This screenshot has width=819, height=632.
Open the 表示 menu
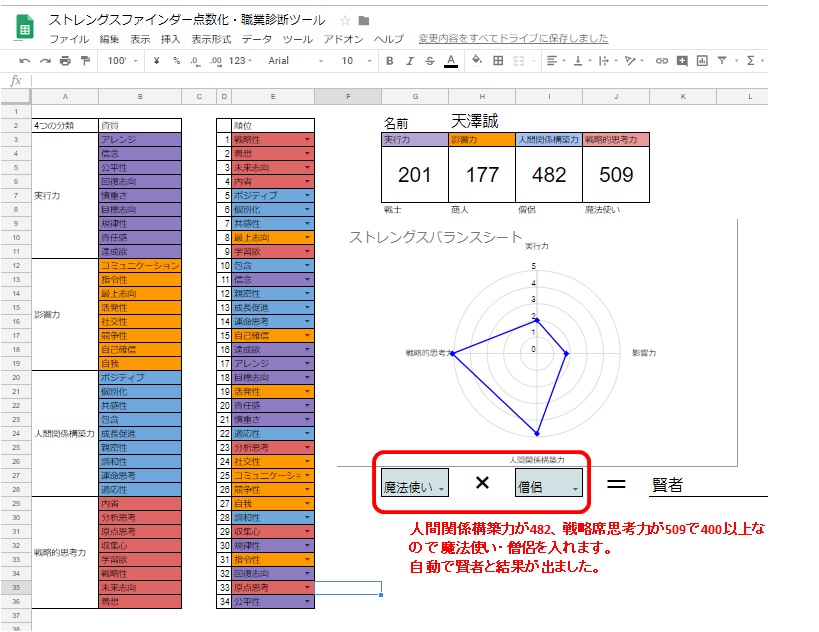click(139, 39)
